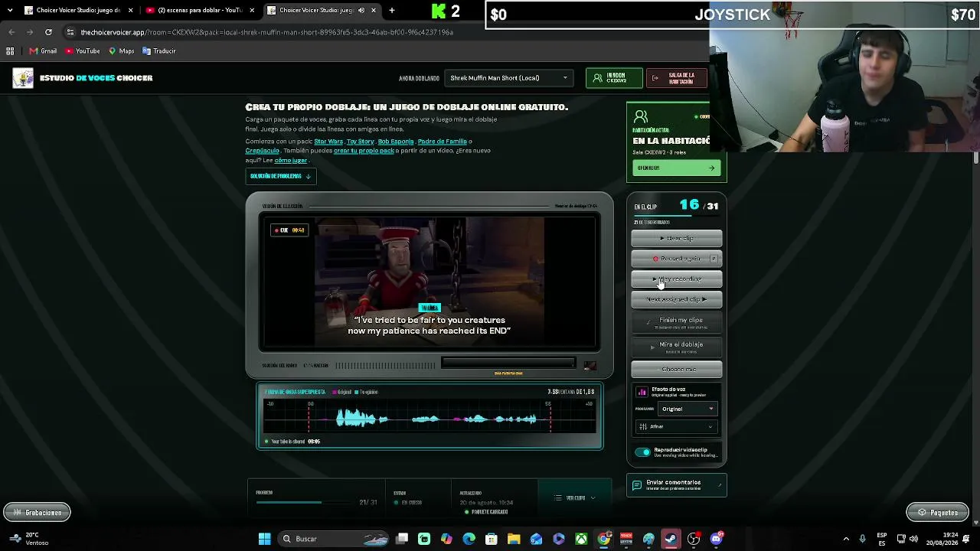
Task: Click the Efecto de voz equalizer icon
Action: [642, 392]
